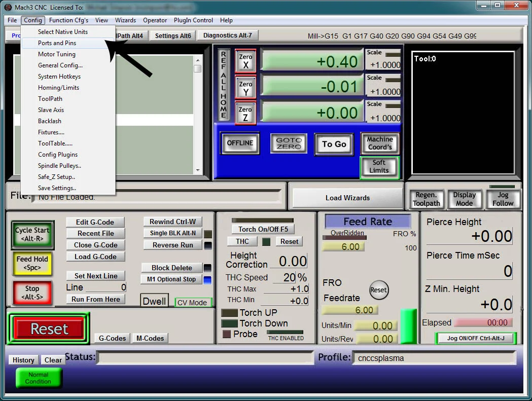The image size is (532, 401).
Task: Open the Wizards menu
Action: click(x=125, y=20)
